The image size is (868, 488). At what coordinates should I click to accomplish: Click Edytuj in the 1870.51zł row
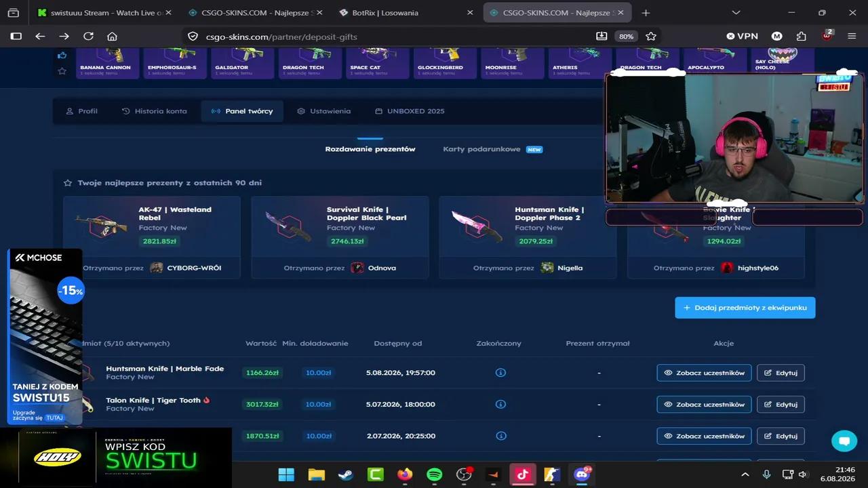[x=781, y=436]
